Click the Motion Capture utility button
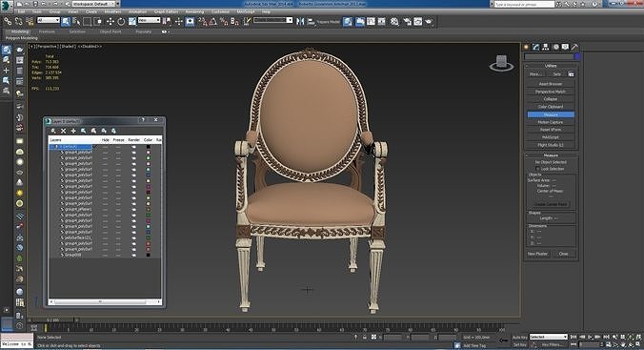Viewport: 644px width, 350px height. pyautogui.click(x=551, y=122)
